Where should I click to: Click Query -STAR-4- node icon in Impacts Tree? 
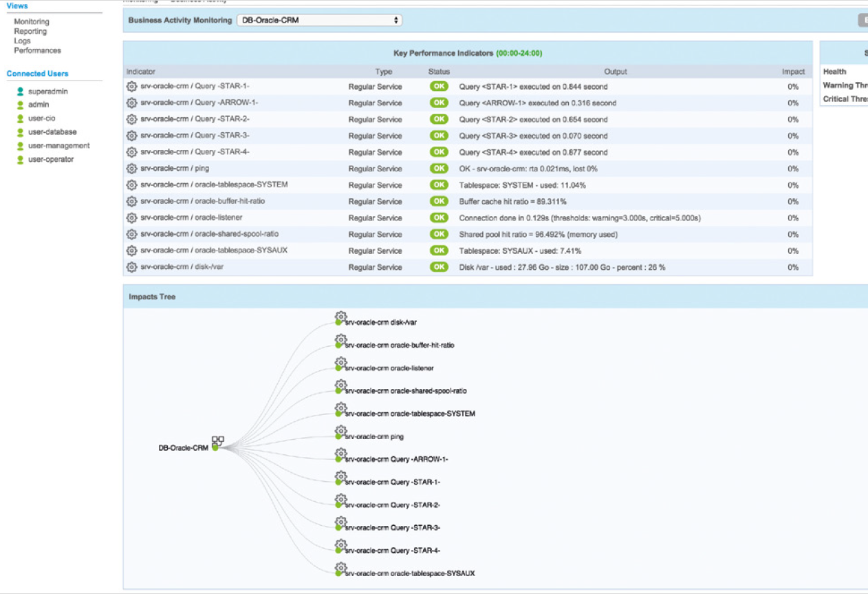click(x=340, y=546)
